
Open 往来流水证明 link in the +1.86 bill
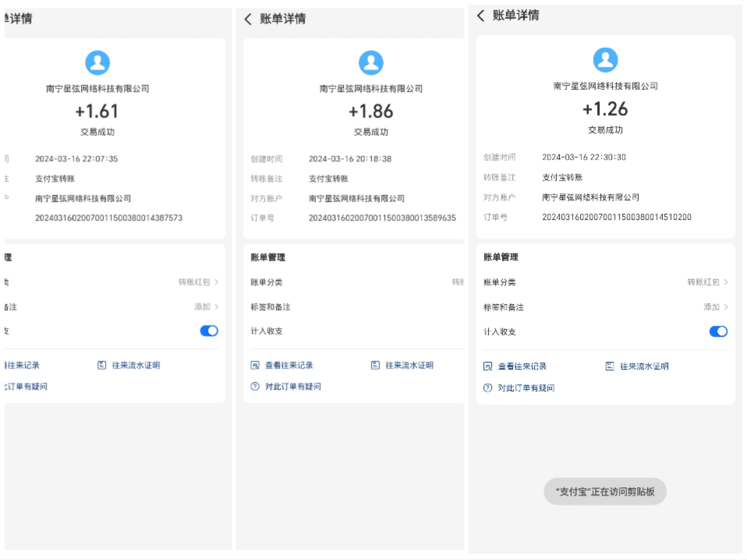click(x=409, y=365)
